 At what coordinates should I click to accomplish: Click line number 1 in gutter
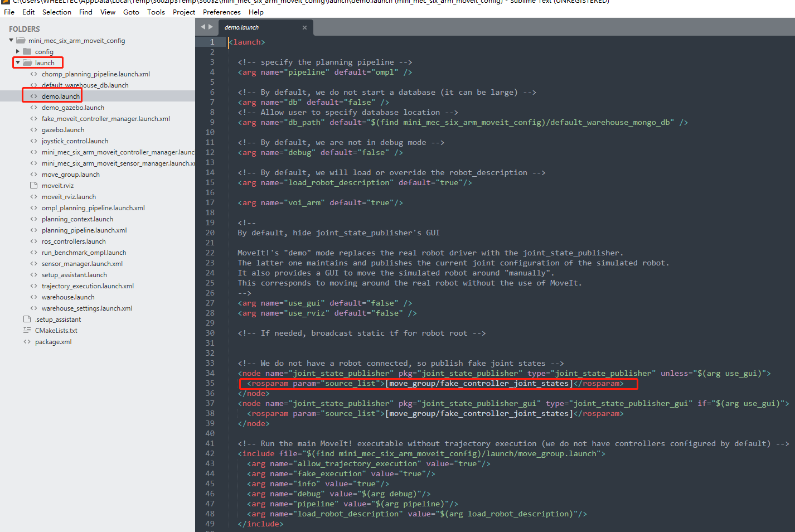tap(212, 42)
